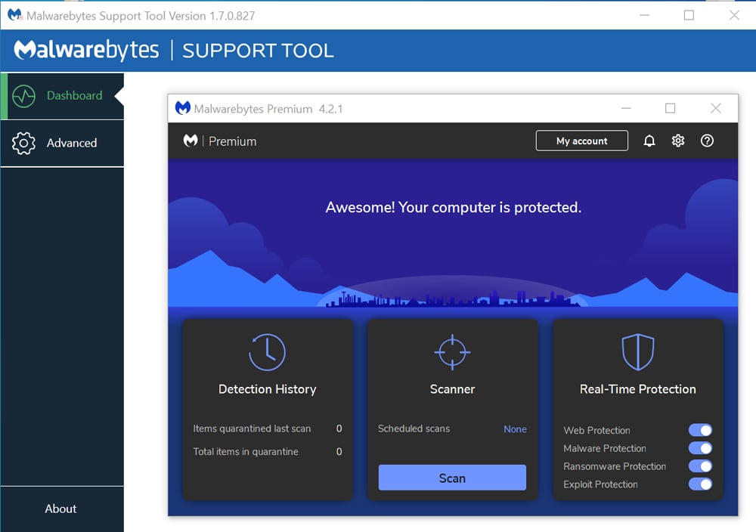Switch to the Advanced tab
756x532 pixels.
click(x=71, y=144)
